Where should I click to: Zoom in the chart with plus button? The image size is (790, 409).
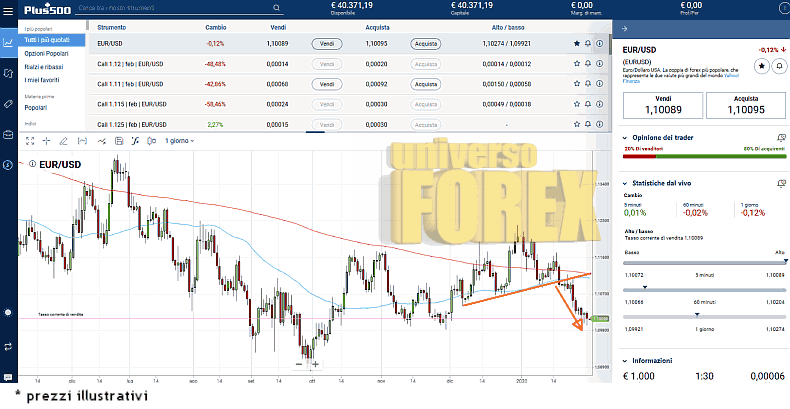(x=314, y=364)
